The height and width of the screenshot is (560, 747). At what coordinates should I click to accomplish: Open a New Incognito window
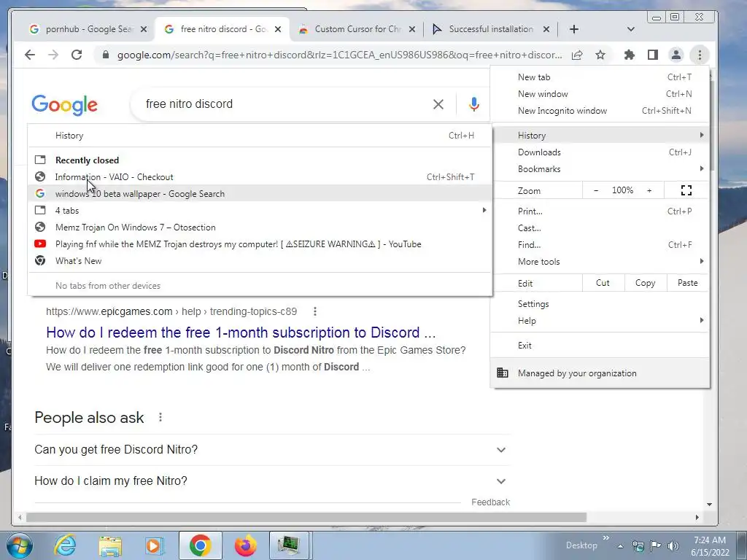click(x=600, y=111)
